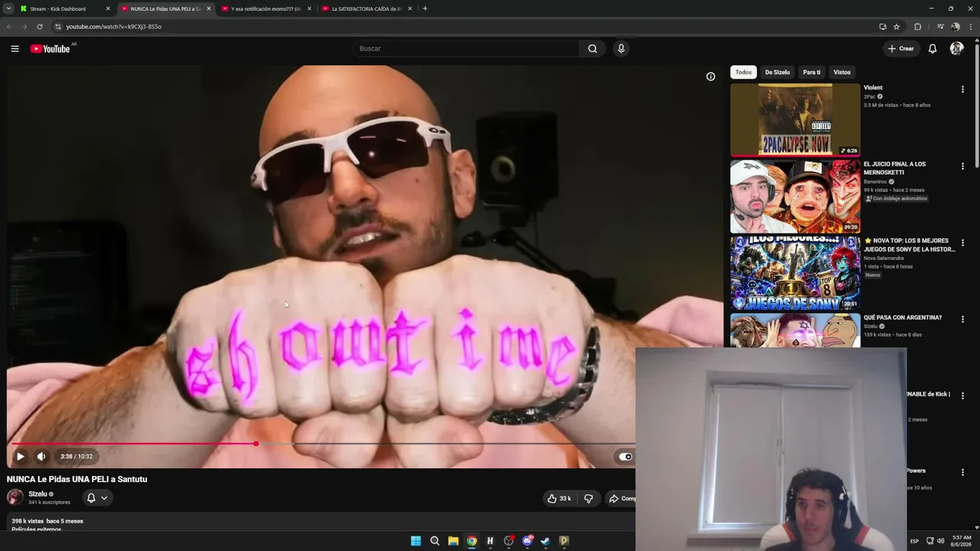Click the '398 k vistas' view count
980x551 pixels.
[28, 521]
